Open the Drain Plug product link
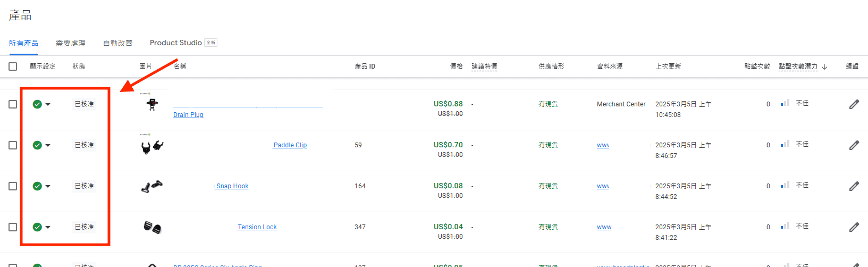The image size is (868, 267). point(188,115)
